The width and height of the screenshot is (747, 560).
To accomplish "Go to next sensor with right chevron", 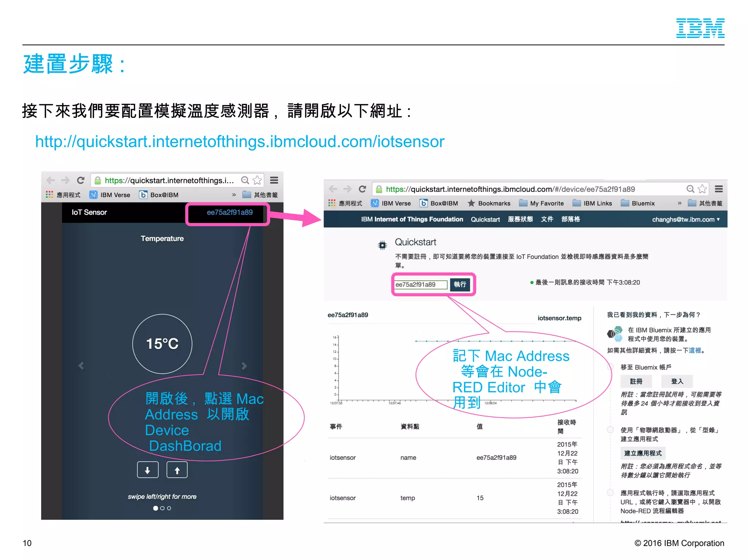I will pyautogui.click(x=244, y=365).
